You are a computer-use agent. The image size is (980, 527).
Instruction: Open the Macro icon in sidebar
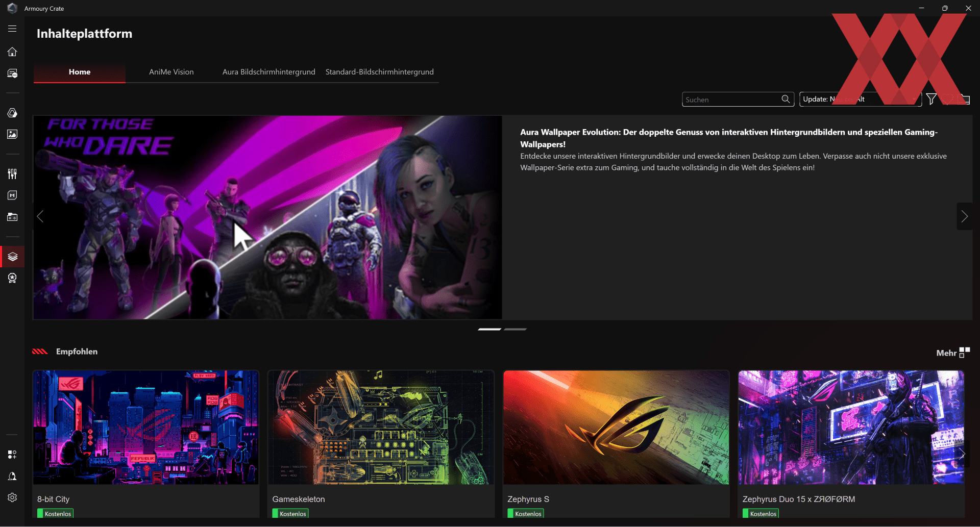click(x=12, y=195)
